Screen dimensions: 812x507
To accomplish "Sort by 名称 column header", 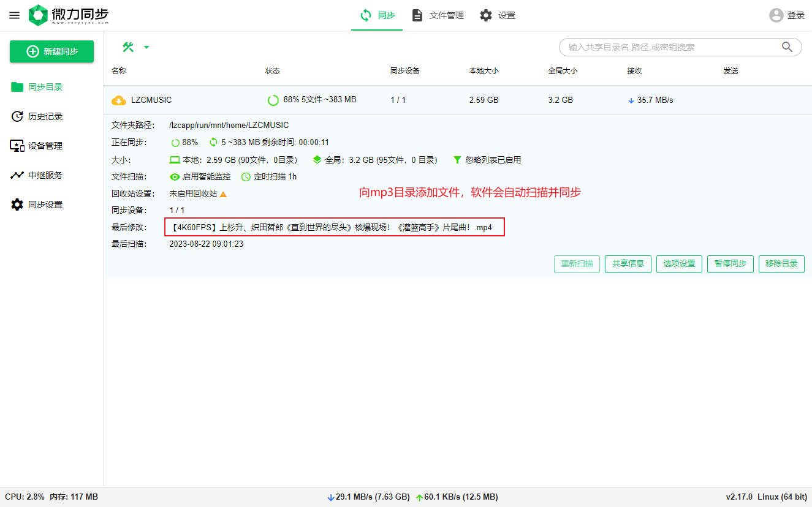I will pyautogui.click(x=119, y=71).
